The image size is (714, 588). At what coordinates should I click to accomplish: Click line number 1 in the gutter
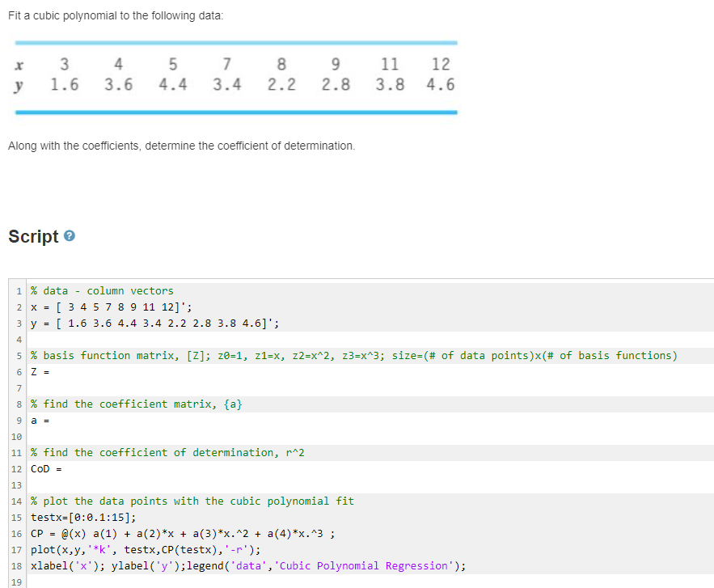[18, 290]
